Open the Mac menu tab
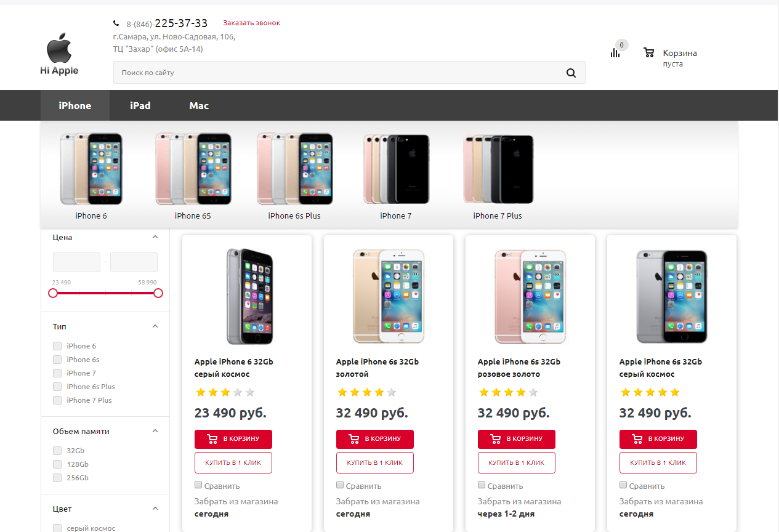 click(x=199, y=105)
